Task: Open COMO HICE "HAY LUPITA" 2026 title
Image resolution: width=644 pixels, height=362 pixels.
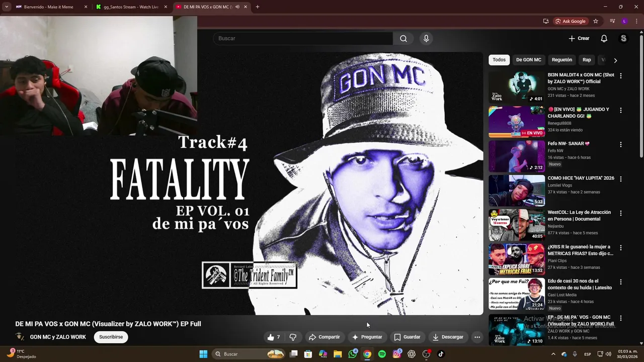Action: [581, 178]
